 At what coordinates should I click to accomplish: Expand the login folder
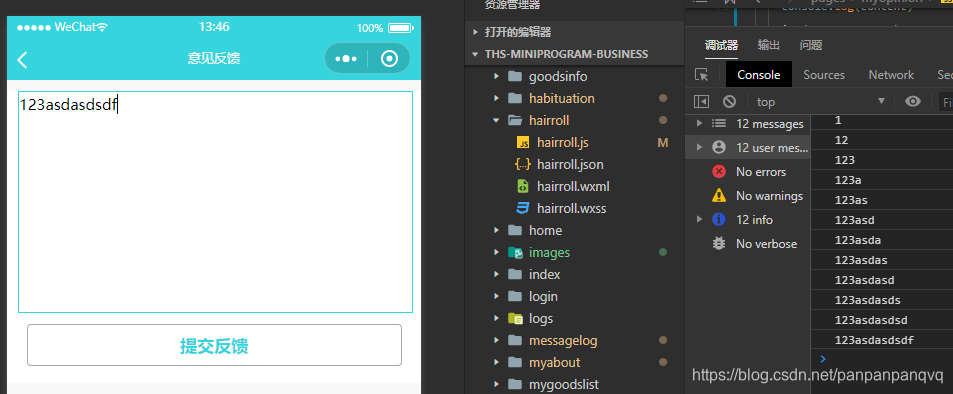click(x=497, y=297)
